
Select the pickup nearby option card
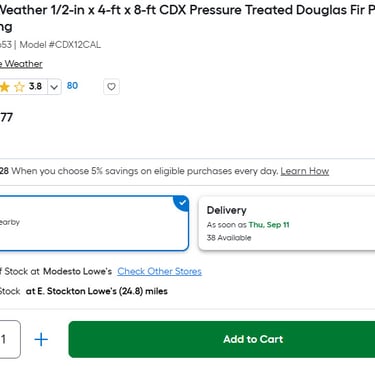(x=94, y=223)
